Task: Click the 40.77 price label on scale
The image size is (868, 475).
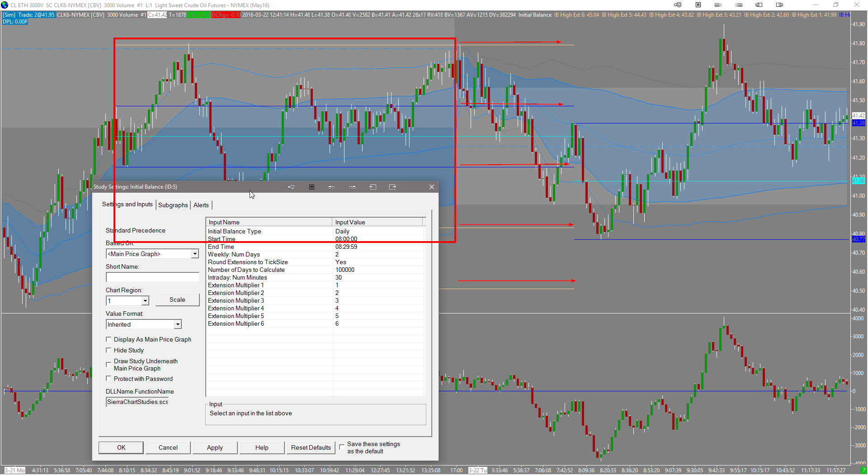Action: [x=859, y=239]
